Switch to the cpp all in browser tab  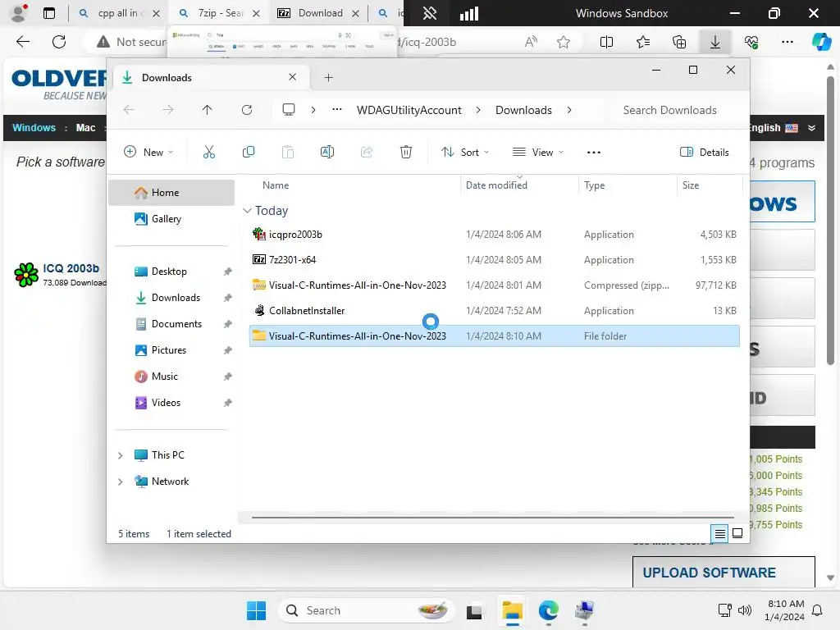coord(118,13)
